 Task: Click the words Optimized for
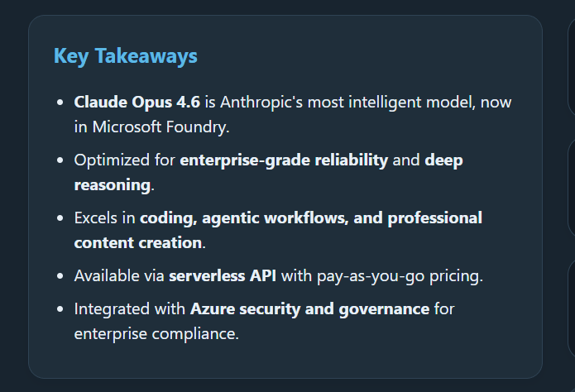pyautogui.click(x=124, y=160)
